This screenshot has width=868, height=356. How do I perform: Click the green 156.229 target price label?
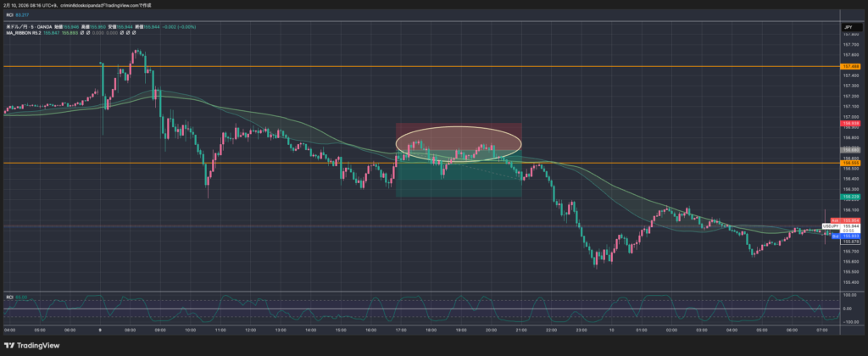[849, 197]
